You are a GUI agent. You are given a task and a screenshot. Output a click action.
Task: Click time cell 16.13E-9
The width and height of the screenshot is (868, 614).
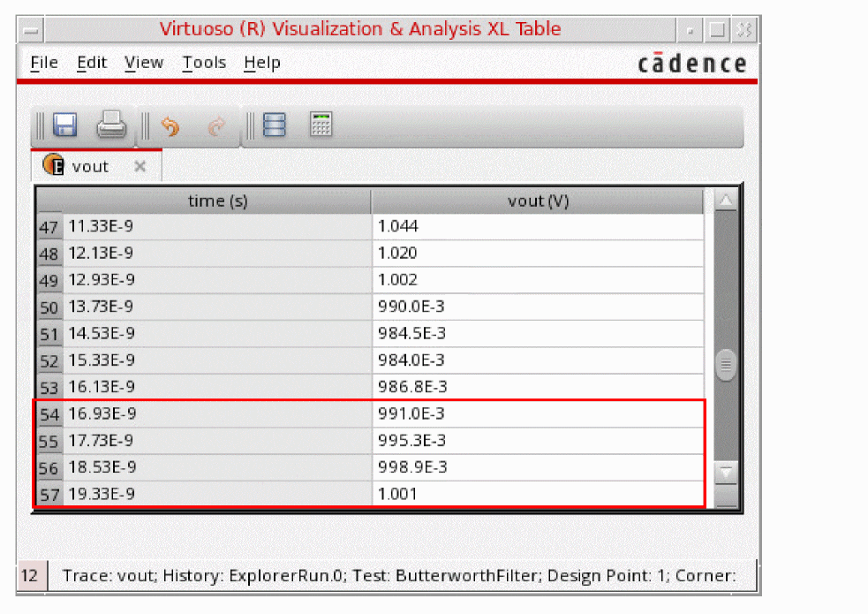click(217, 387)
